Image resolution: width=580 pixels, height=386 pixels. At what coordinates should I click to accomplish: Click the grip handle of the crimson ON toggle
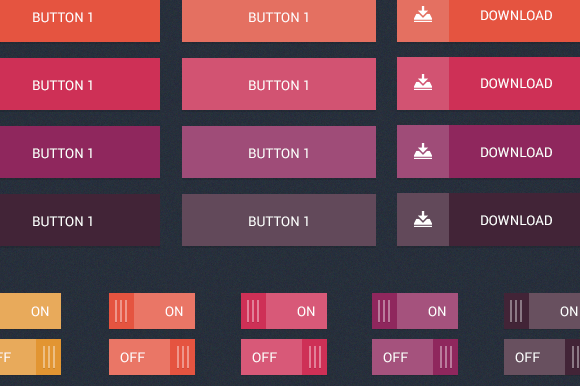(x=253, y=311)
